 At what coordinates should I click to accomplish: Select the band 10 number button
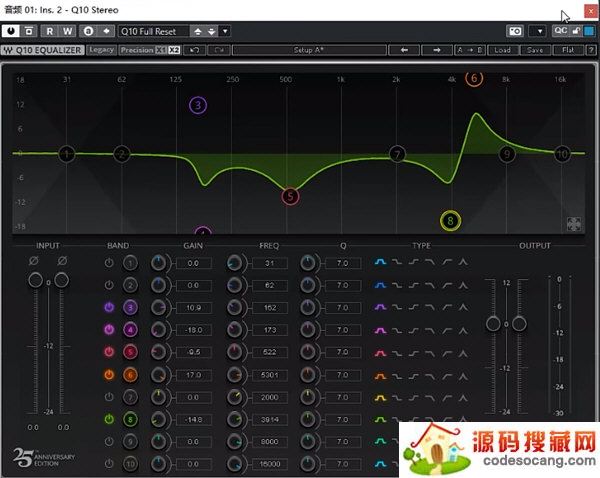coord(130,464)
